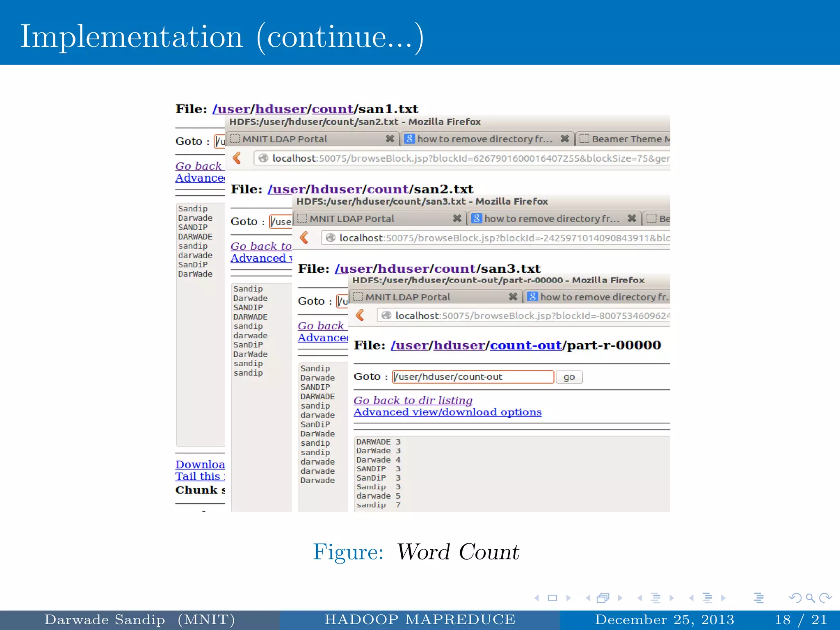840x630 pixels.
Task: Click 'darwade 5' line in output
Action: click(x=378, y=495)
